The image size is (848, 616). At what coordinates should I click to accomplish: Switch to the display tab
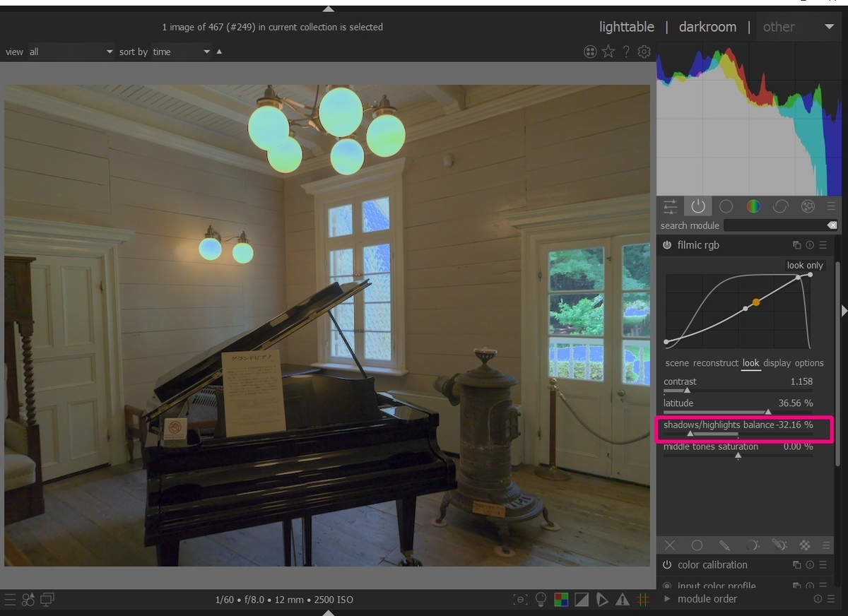coord(777,363)
